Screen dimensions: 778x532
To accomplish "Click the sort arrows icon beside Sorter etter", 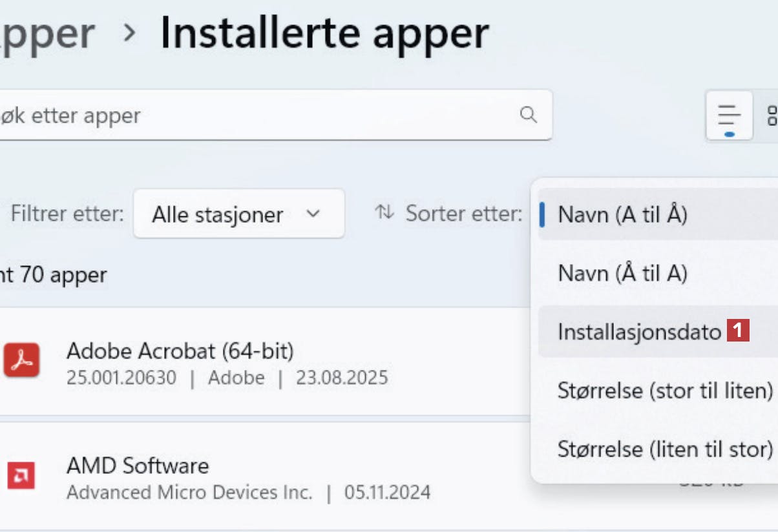I will point(384,212).
